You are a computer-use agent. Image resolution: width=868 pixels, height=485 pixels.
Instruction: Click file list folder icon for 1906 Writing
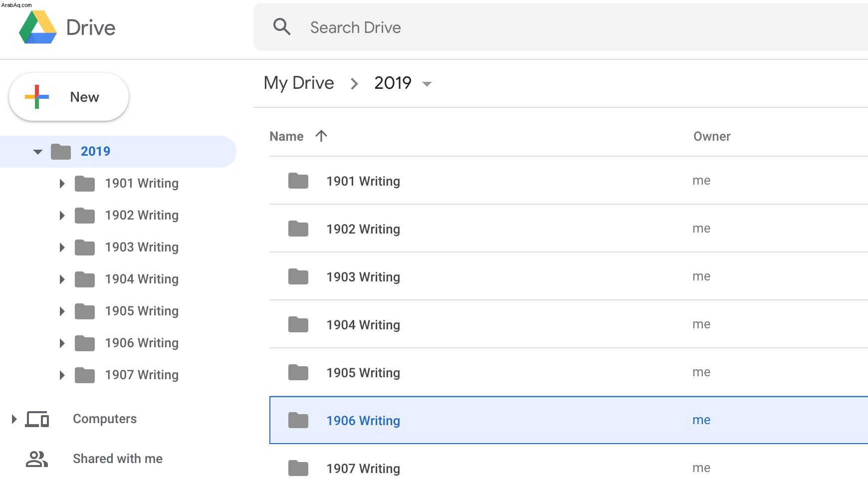click(298, 420)
